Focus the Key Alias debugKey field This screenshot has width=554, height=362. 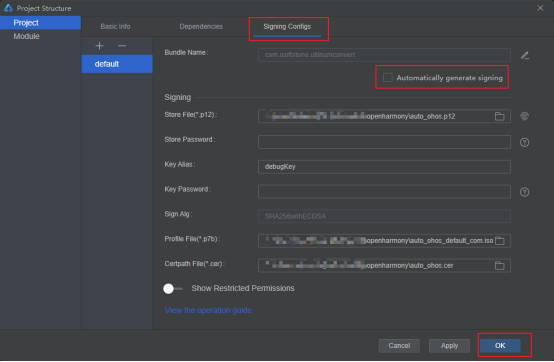(x=384, y=167)
